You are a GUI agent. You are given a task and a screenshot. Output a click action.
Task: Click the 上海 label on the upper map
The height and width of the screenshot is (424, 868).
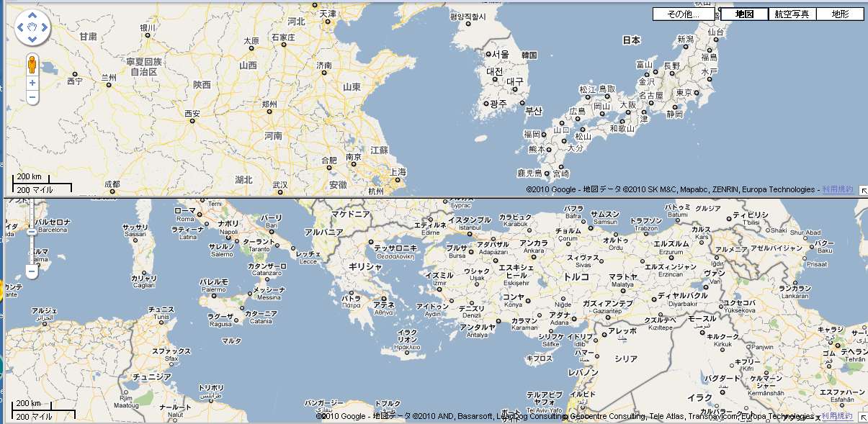(398, 172)
